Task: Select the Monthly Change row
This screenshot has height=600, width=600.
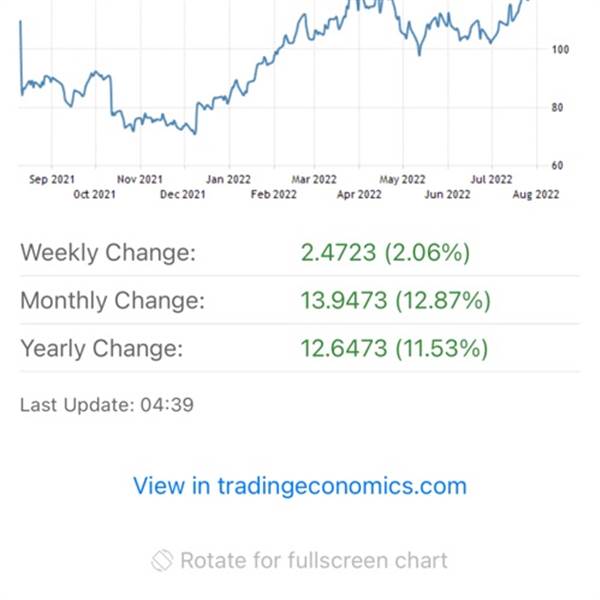Action: point(300,300)
